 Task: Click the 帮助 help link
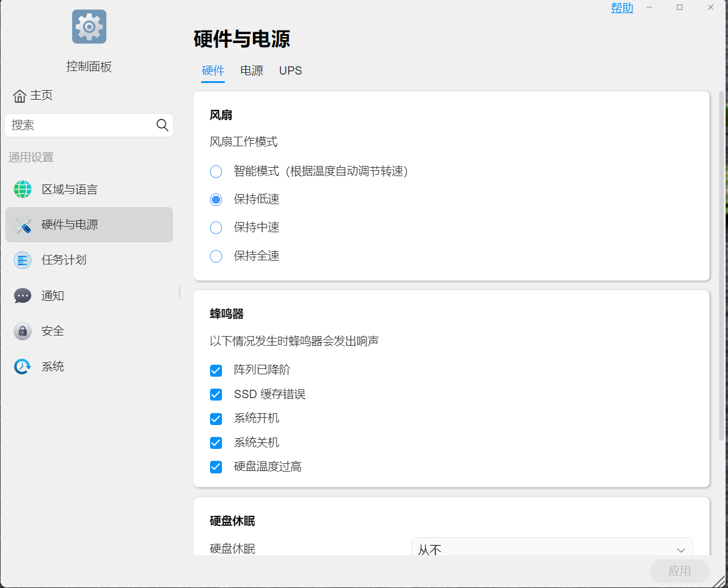[622, 8]
